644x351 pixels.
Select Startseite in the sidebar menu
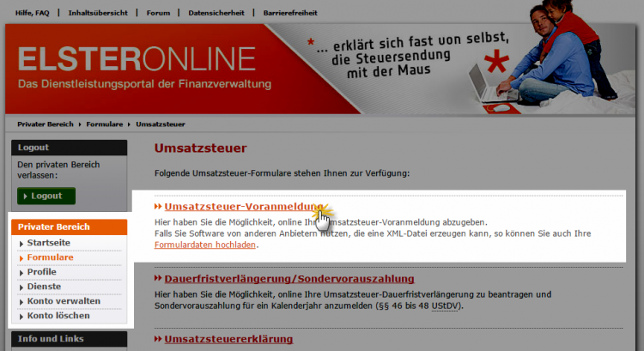pyautogui.click(x=49, y=243)
